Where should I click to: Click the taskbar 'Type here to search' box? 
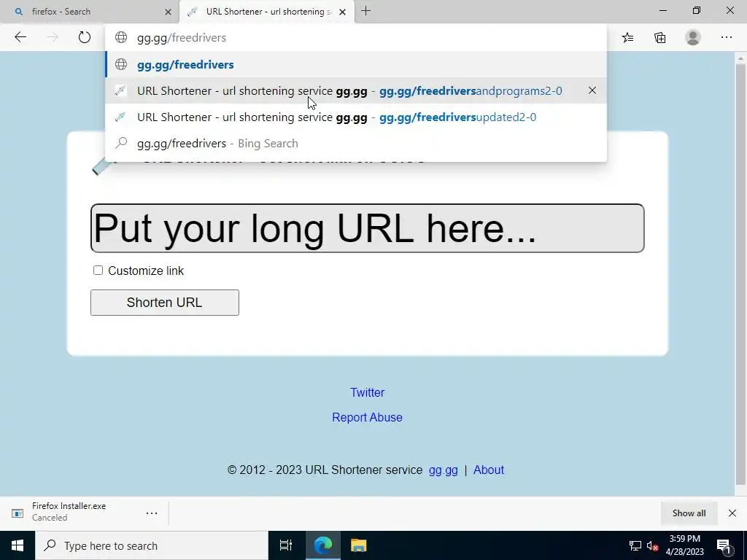click(x=152, y=545)
